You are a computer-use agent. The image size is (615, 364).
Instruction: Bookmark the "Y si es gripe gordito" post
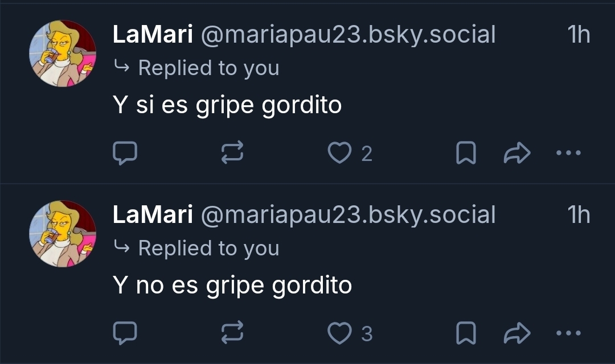click(x=466, y=153)
